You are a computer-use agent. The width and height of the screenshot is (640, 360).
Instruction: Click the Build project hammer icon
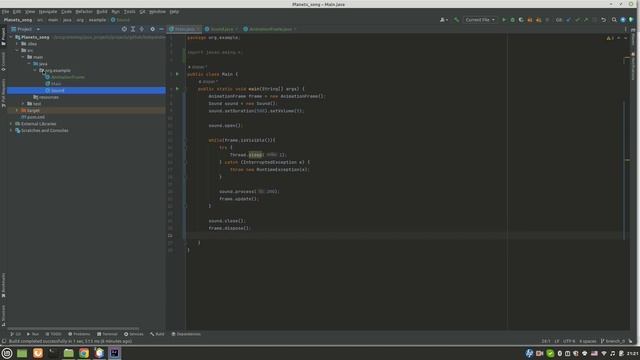point(456,20)
